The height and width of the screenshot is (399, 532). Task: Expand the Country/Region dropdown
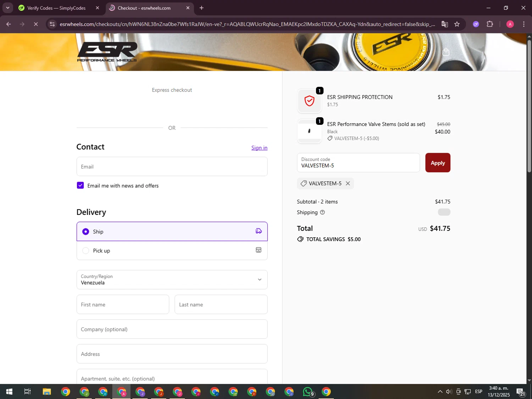point(172,279)
